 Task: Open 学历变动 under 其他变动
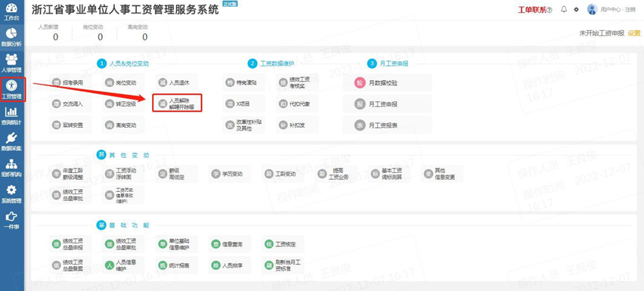229,174
